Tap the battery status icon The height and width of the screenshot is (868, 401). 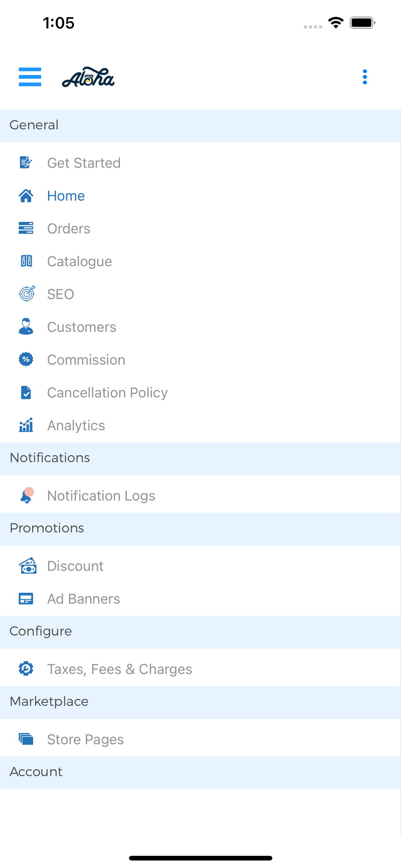click(362, 22)
